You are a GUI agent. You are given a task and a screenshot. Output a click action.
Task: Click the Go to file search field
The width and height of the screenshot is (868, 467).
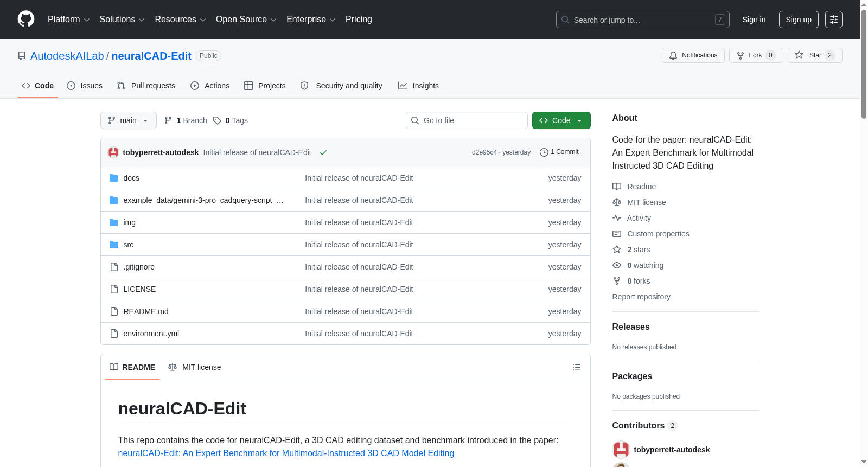[467, 120]
